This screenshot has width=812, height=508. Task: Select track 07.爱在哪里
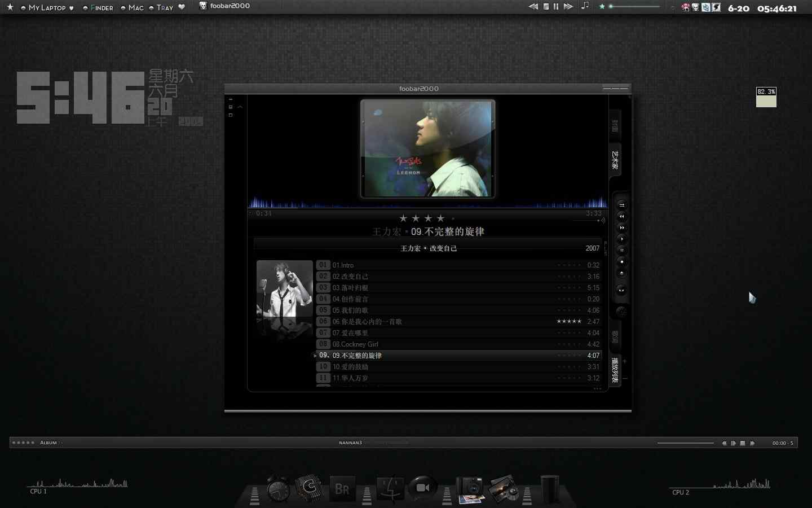[x=458, y=333]
